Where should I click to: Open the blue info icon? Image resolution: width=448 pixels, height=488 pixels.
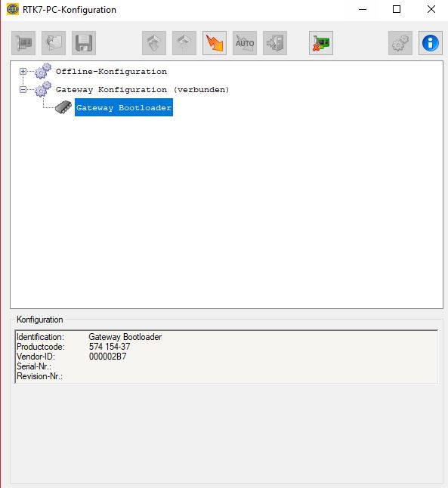(431, 43)
